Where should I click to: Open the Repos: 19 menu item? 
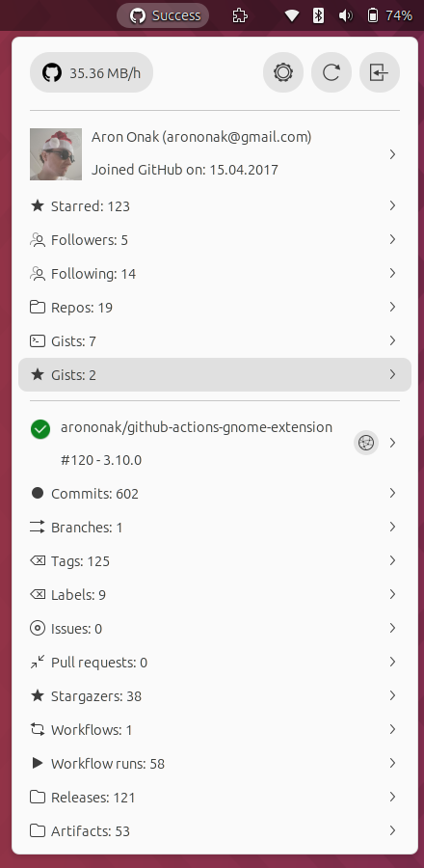click(x=215, y=308)
